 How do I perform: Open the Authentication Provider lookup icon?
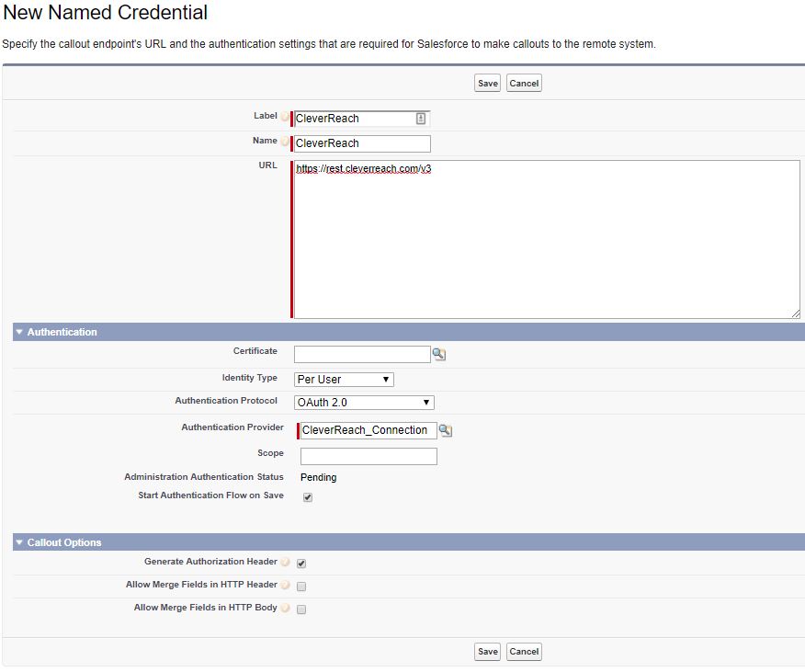click(x=446, y=430)
